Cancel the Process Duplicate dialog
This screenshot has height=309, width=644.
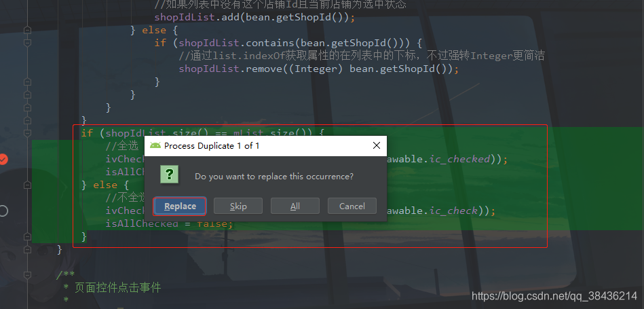[352, 206]
